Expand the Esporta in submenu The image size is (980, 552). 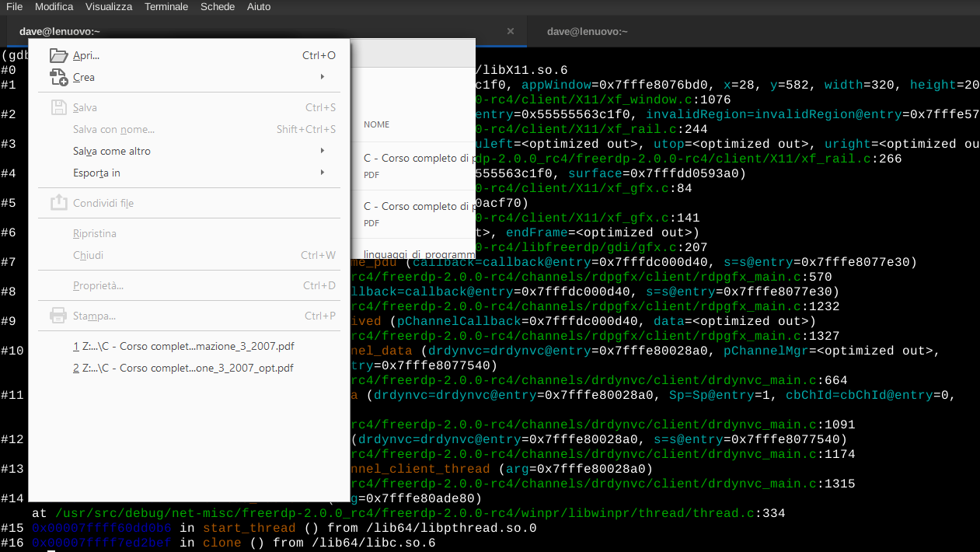click(322, 173)
